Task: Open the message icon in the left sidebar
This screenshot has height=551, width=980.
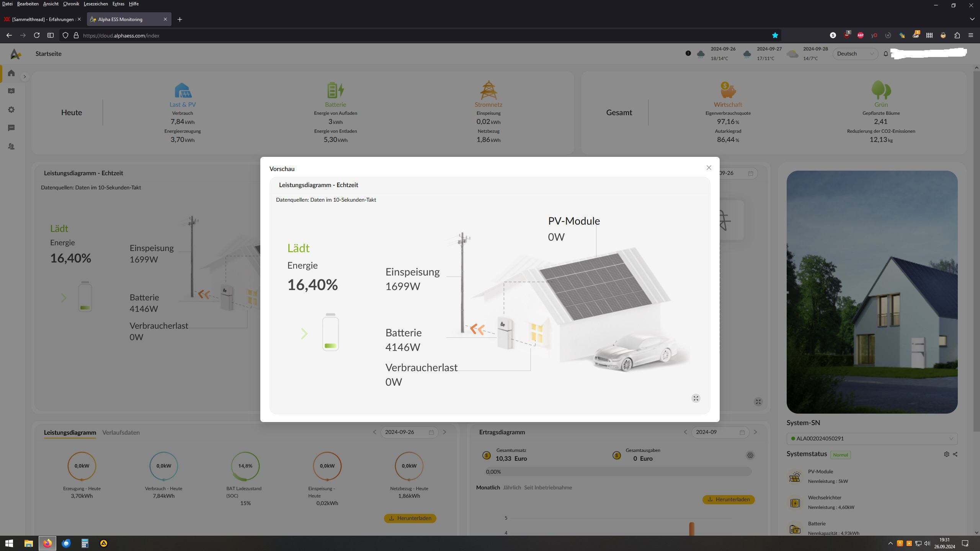Action: 11,128
